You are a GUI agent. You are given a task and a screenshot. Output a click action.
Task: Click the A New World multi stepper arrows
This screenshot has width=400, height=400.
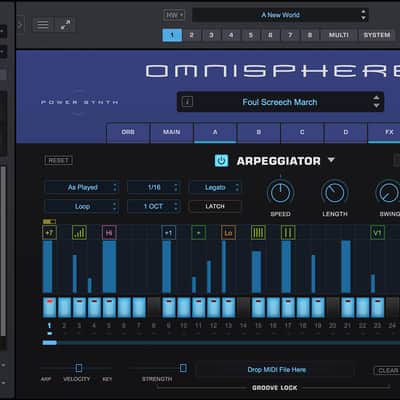pyautogui.click(x=363, y=15)
